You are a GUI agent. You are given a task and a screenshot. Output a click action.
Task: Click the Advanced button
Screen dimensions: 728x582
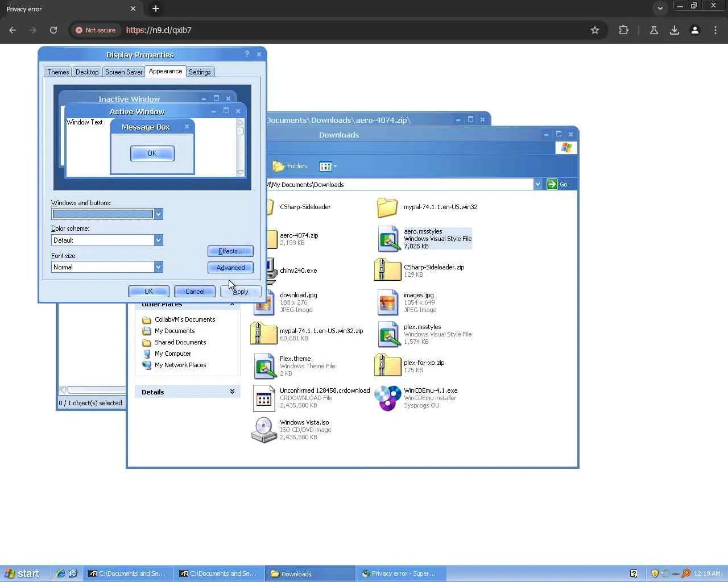[x=230, y=268]
